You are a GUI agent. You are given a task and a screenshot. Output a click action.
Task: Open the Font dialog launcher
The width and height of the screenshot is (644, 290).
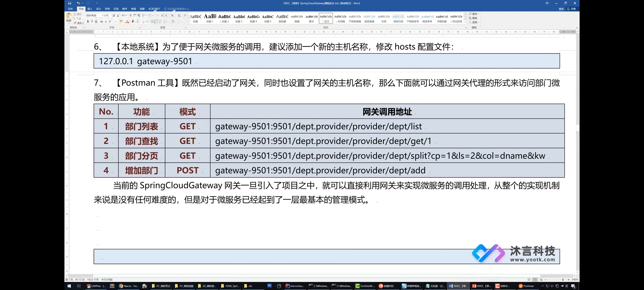(140, 27)
